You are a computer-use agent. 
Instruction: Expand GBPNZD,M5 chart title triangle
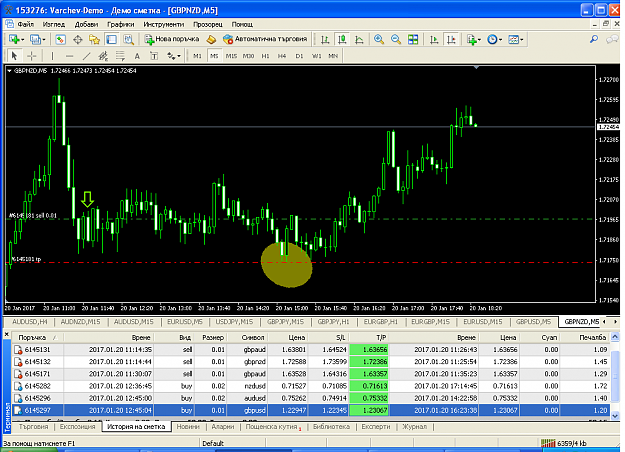point(9,71)
